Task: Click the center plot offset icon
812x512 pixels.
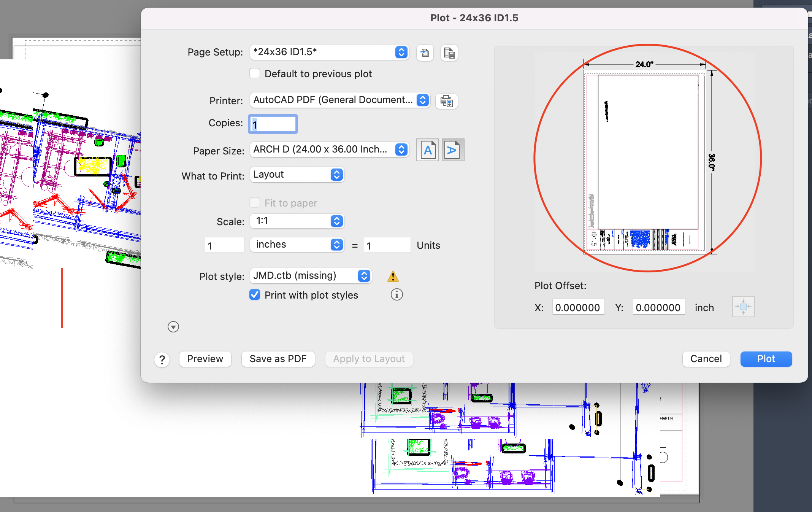Action: click(x=743, y=307)
